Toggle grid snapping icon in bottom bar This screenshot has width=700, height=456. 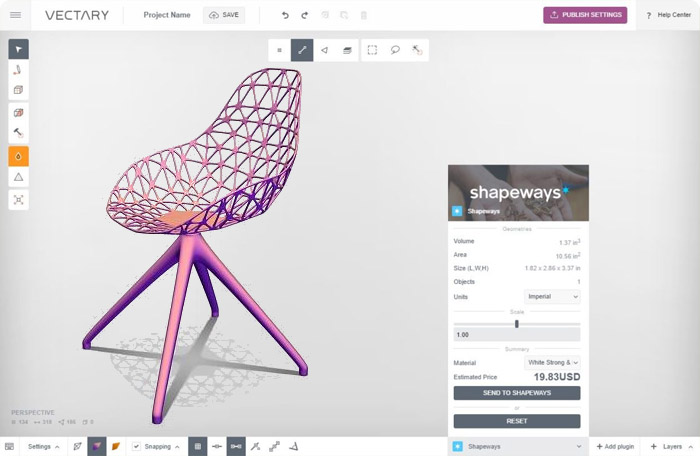(x=198, y=446)
